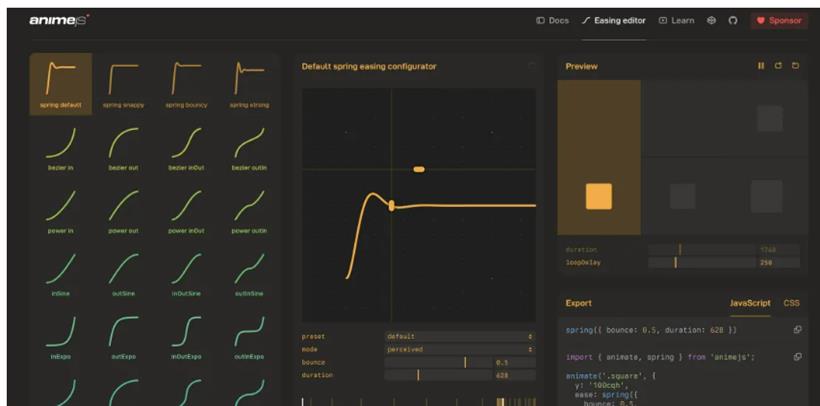
Task: Click the bounce slider track
Action: 438,362
